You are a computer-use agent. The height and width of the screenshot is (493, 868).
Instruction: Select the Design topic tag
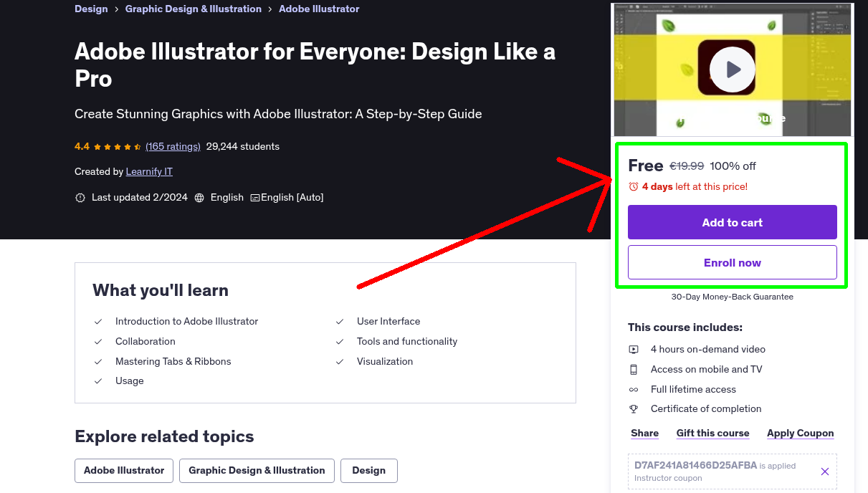(x=368, y=471)
